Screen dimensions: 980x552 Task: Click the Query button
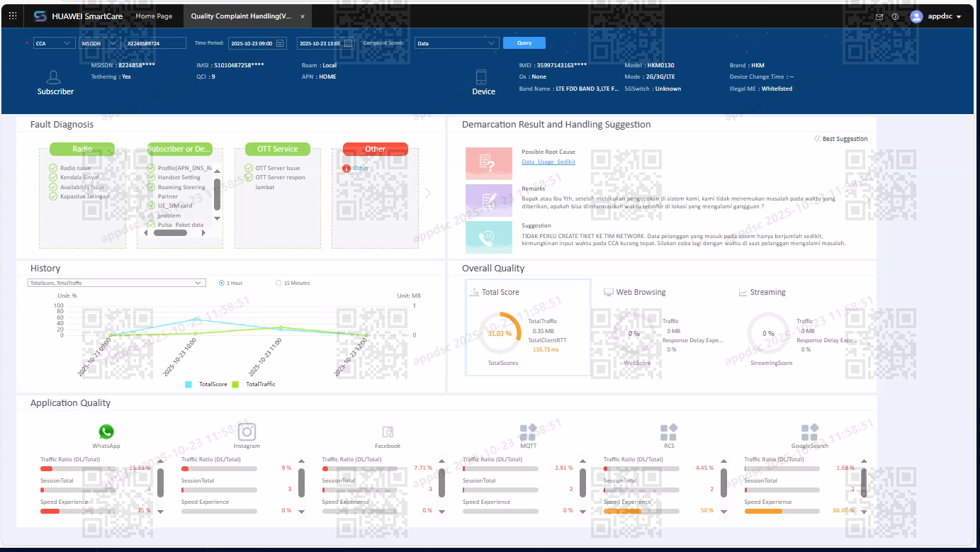[524, 43]
